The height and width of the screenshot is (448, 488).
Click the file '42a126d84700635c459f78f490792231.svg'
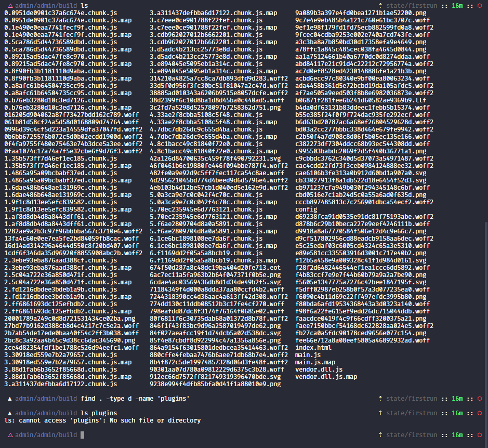click(x=215, y=159)
